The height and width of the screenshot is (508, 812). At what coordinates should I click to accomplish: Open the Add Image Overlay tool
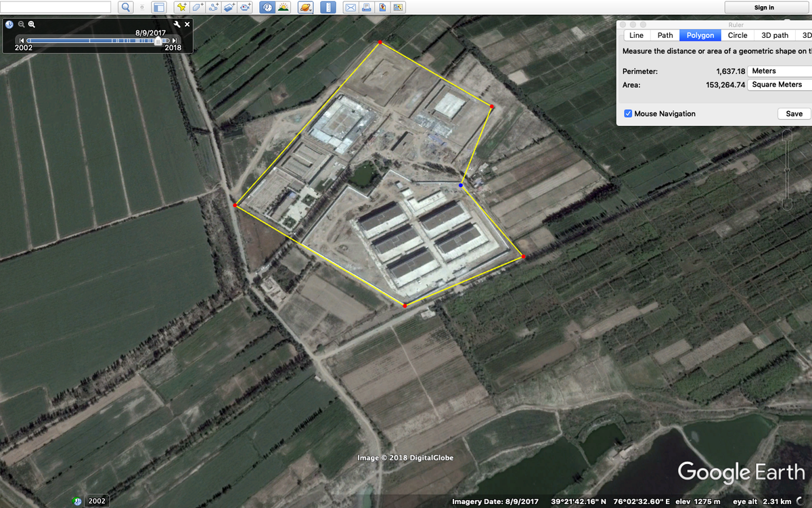[228, 7]
